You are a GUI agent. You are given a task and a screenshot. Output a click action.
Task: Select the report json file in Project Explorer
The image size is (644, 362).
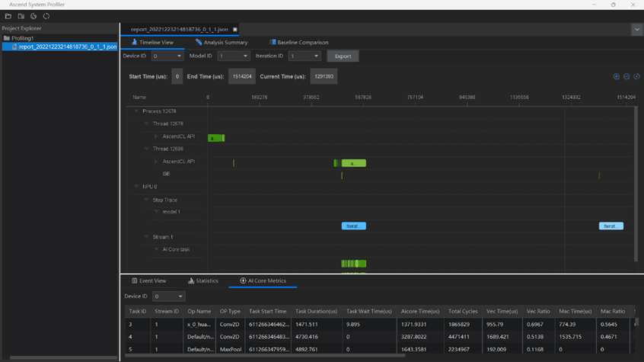point(67,46)
